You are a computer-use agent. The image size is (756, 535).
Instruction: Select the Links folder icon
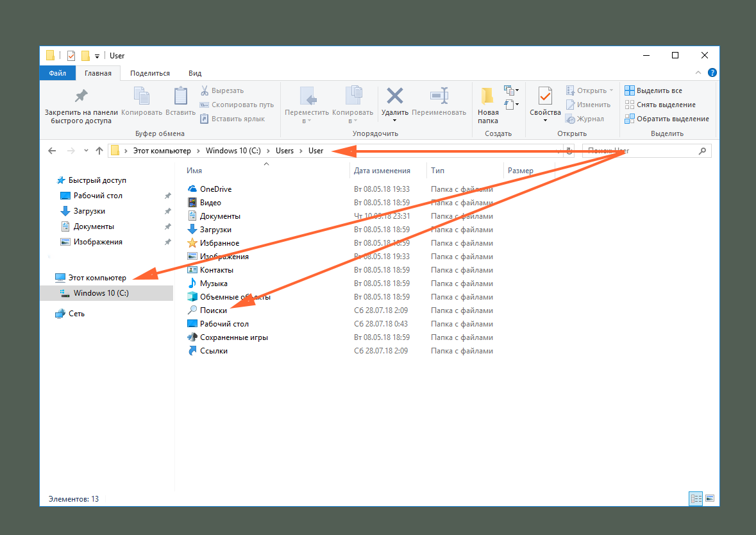[192, 351]
